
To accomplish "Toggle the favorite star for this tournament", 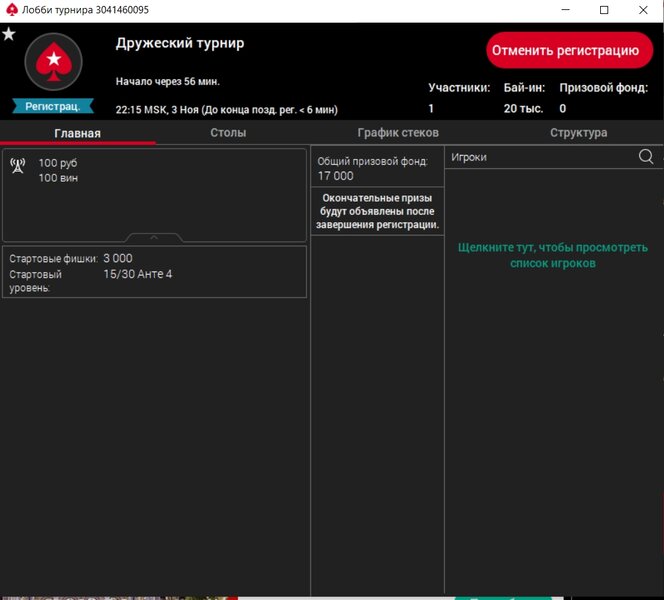I will click(x=9, y=34).
